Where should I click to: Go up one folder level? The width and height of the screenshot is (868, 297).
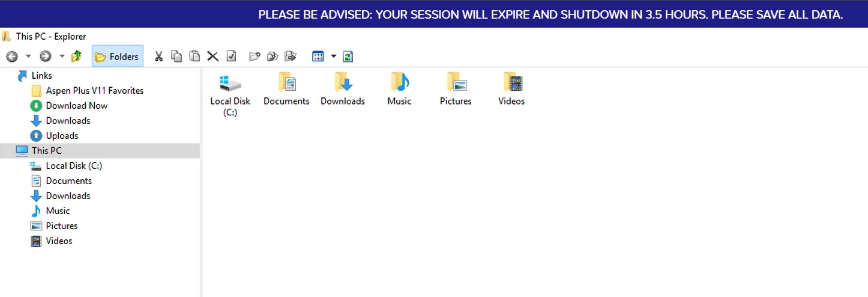[76, 57]
